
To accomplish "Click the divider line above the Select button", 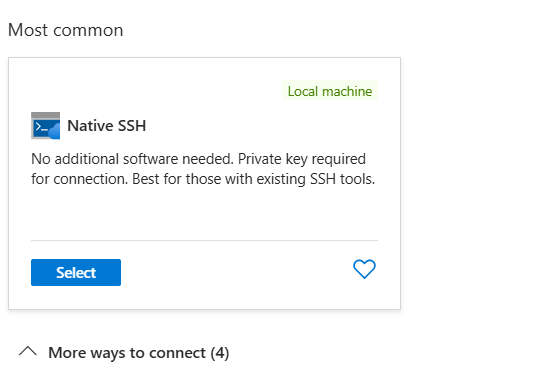I will (x=204, y=240).
